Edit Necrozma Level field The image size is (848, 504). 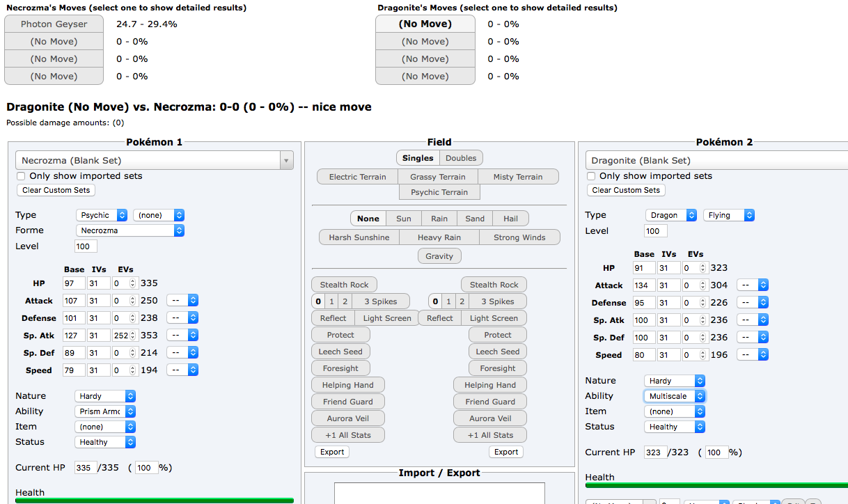(86, 246)
